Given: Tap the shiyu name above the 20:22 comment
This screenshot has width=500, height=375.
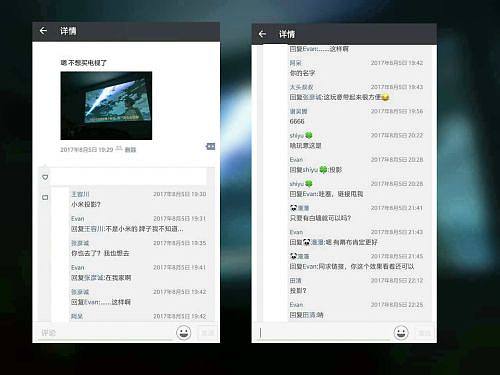Looking at the screenshot, I should click(296, 135).
